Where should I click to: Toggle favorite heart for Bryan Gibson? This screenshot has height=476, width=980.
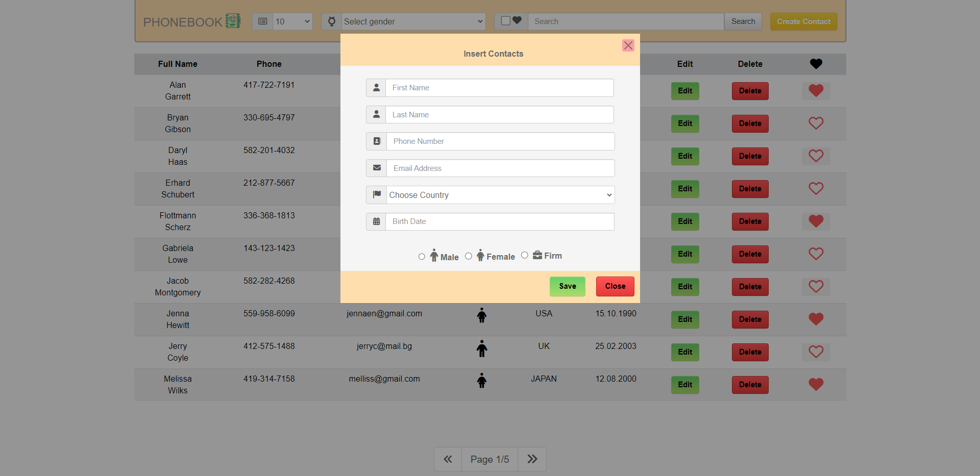816,123
